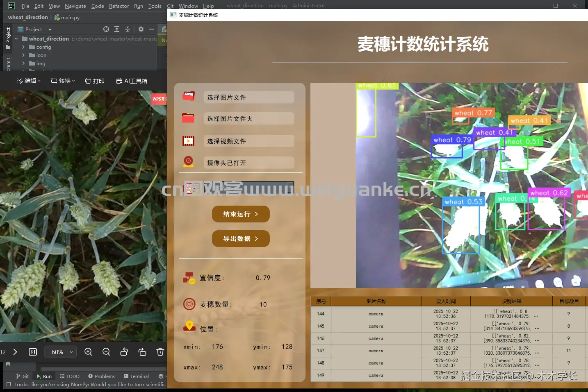Click the red folder icon
Screen dimensions: 588x392
click(x=188, y=118)
